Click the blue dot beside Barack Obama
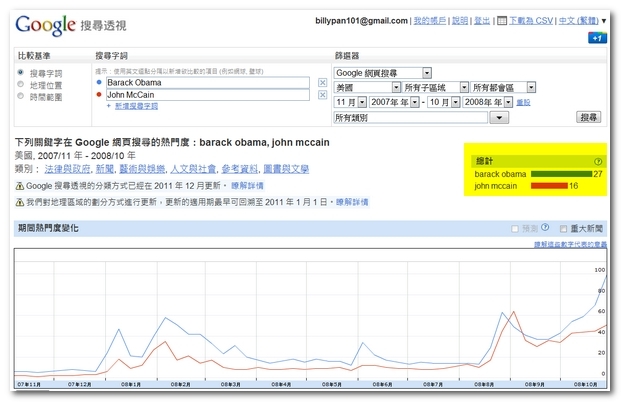Image resolution: width=621 pixels, height=402 pixels. point(99,82)
